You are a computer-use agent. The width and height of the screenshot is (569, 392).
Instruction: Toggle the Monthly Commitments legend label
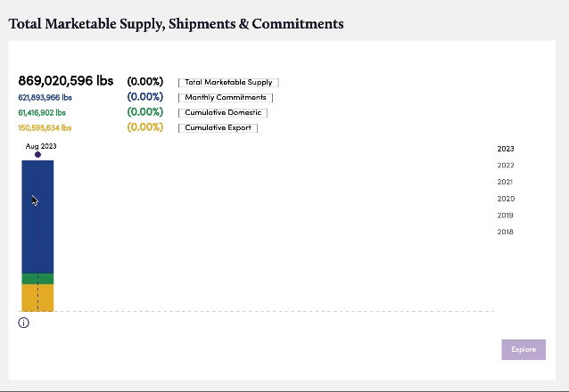point(226,97)
